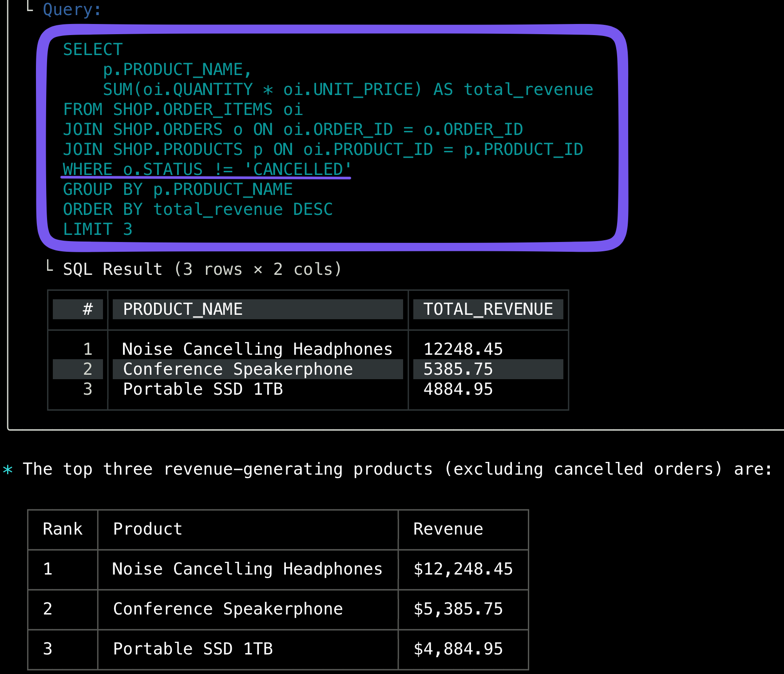Select the "SELECT" keyword line
Image resolution: width=784 pixels, height=674 pixels.
click(93, 49)
